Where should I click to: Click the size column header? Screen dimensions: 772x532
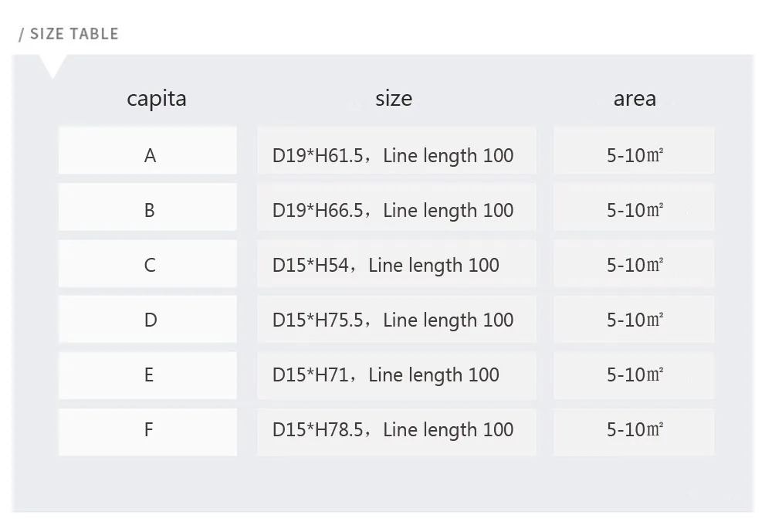[394, 99]
